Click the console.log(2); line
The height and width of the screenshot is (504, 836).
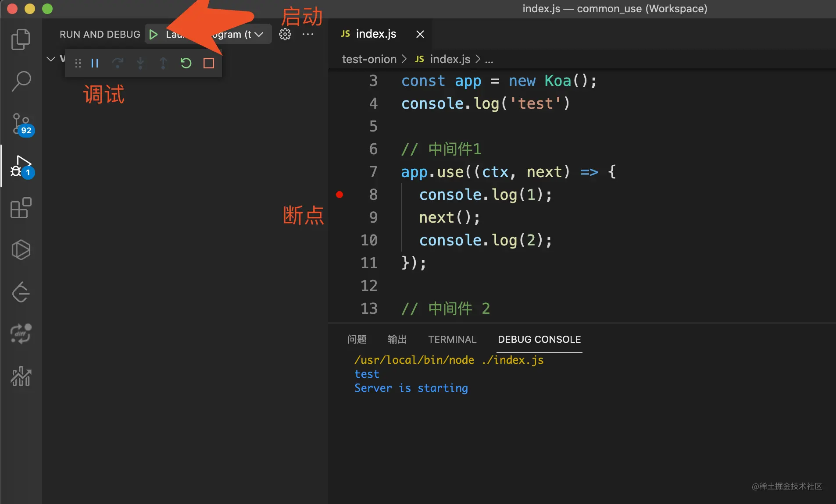(x=486, y=240)
